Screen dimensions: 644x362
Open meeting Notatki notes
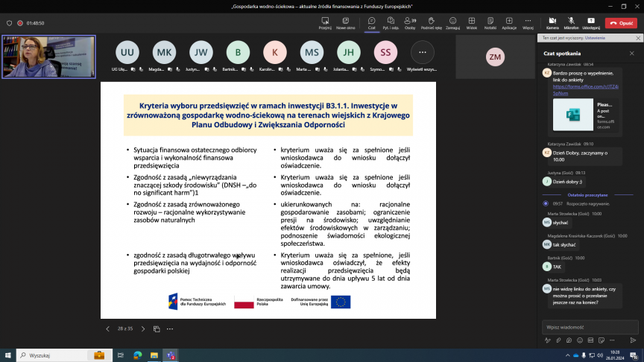click(490, 23)
